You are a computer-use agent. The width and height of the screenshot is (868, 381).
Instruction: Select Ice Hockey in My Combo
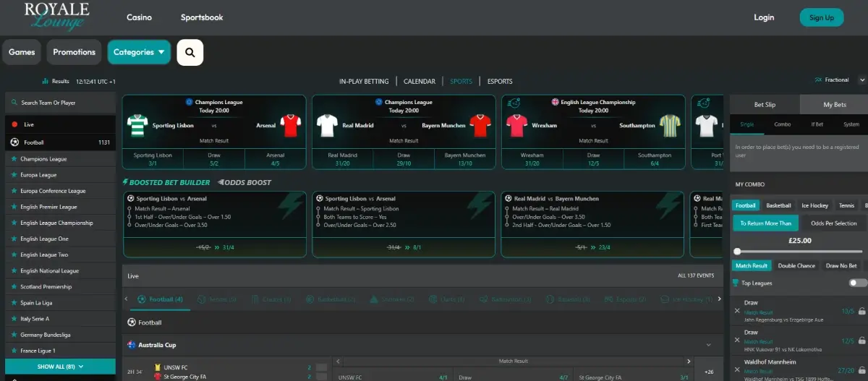(814, 205)
